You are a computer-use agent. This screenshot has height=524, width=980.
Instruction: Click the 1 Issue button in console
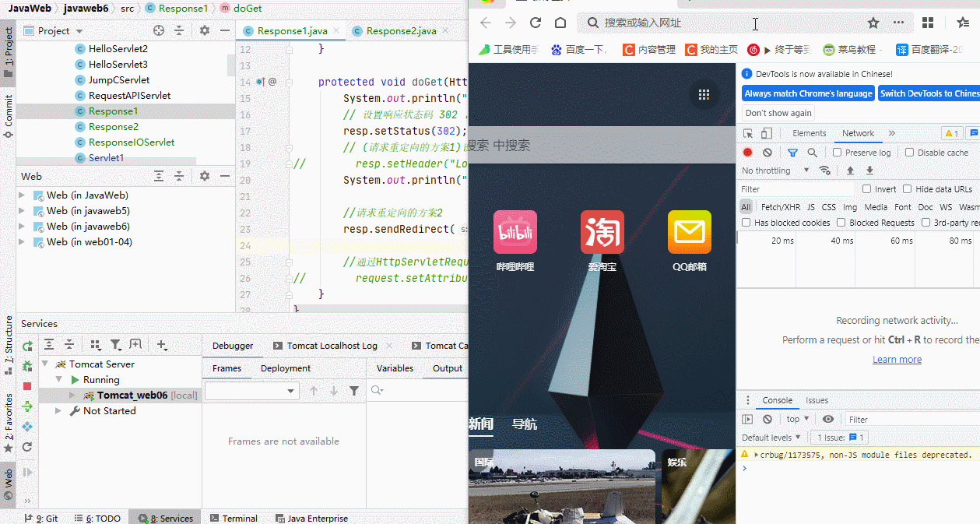tap(840, 438)
